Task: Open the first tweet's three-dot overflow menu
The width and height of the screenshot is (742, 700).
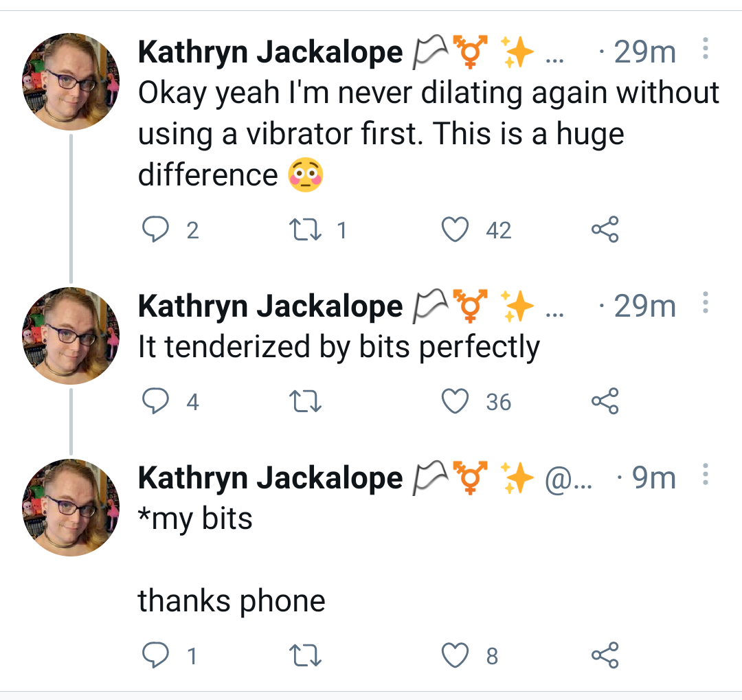Action: pyautogui.click(x=705, y=48)
